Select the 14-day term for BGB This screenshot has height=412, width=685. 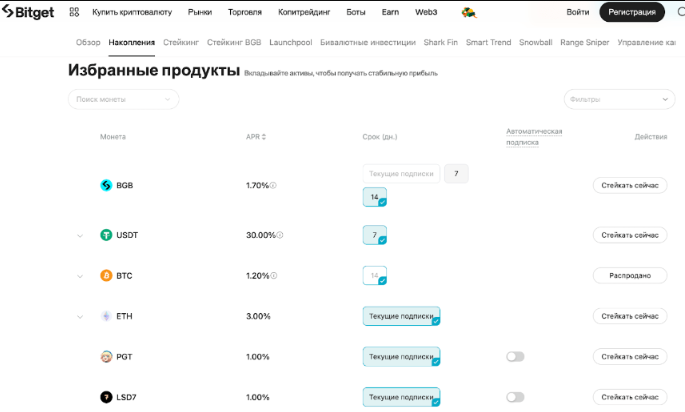pyautogui.click(x=375, y=197)
